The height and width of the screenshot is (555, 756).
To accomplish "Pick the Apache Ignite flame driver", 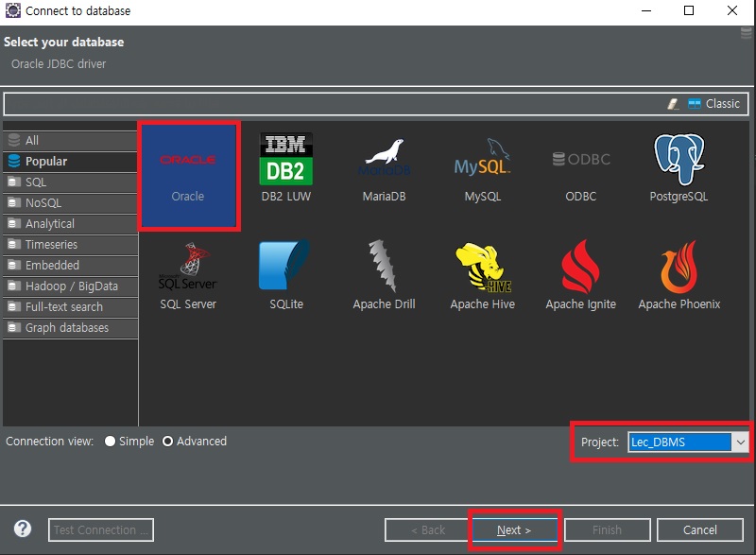I will pos(580,276).
